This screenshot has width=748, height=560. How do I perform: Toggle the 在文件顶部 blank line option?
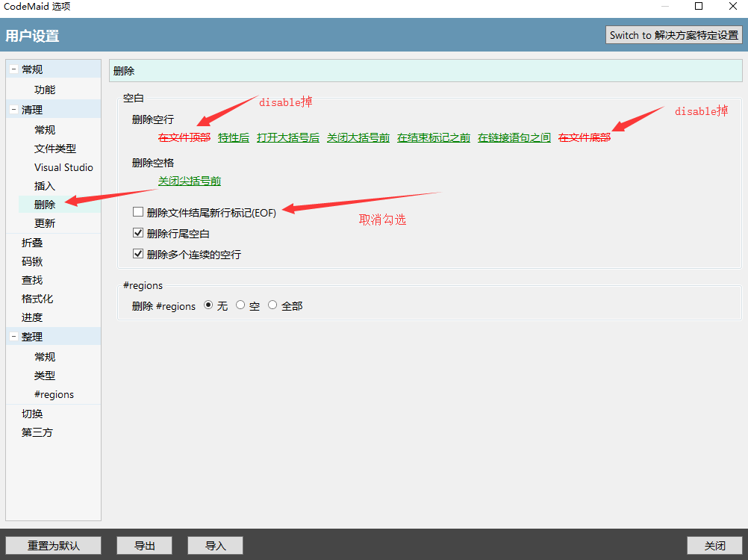[184, 138]
